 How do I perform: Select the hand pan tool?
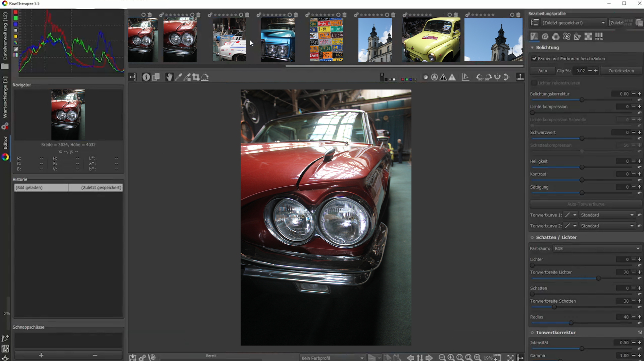point(169,77)
